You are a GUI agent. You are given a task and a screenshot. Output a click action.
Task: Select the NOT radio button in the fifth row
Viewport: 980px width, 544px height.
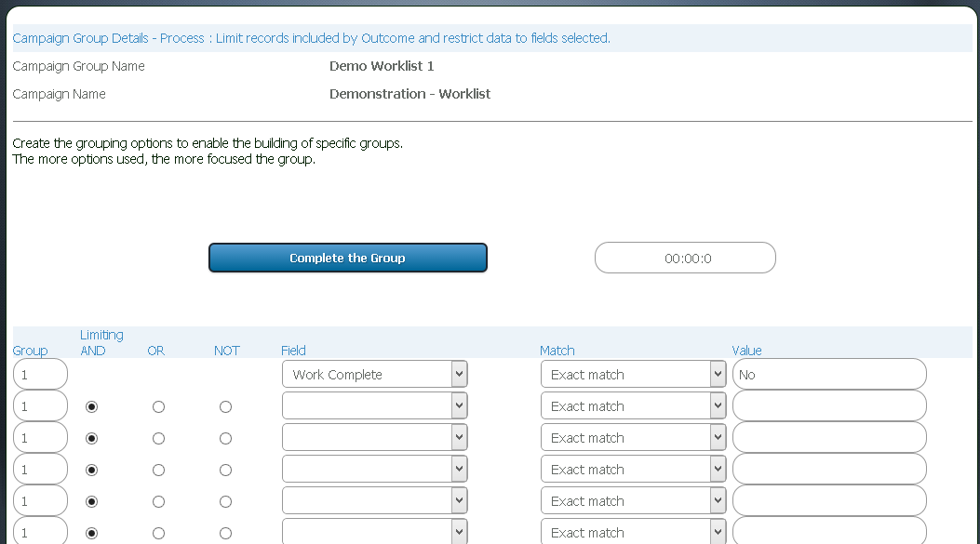pos(225,501)
